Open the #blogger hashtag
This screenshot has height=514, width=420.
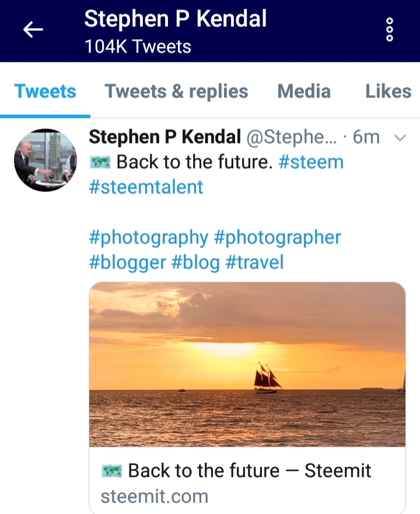click(127, 262)
